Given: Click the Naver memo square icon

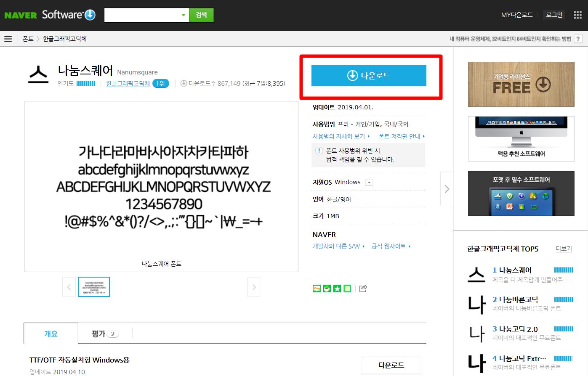Looking at the screenshot, I should 347,289.
